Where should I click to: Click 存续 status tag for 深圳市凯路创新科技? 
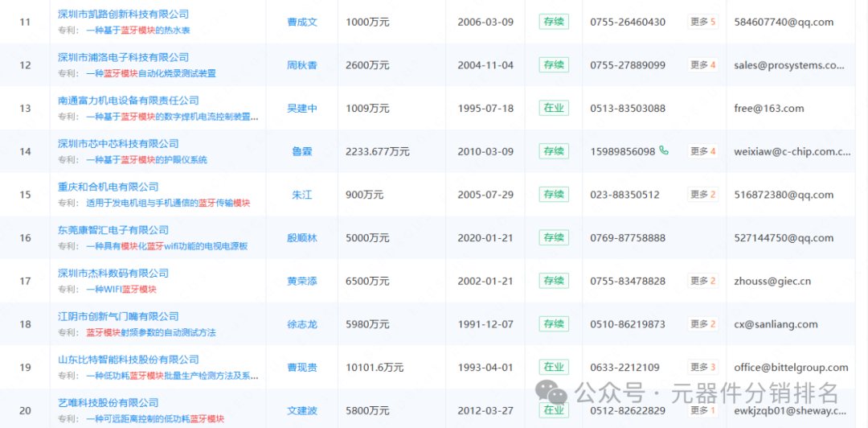[x=554, y=23]
